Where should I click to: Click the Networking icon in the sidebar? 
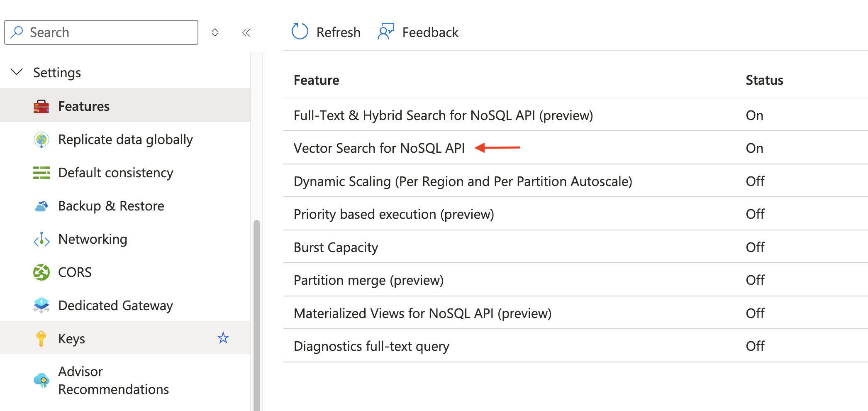point(41,239)
